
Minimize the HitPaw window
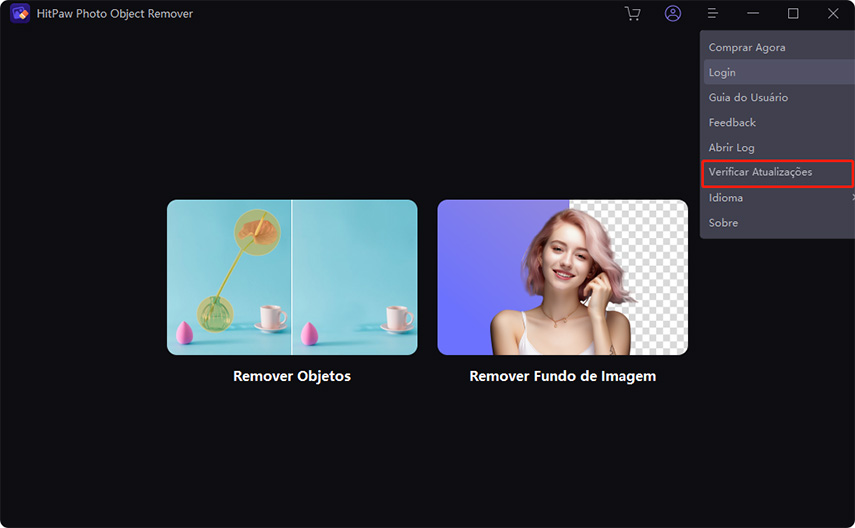(753, 13)
